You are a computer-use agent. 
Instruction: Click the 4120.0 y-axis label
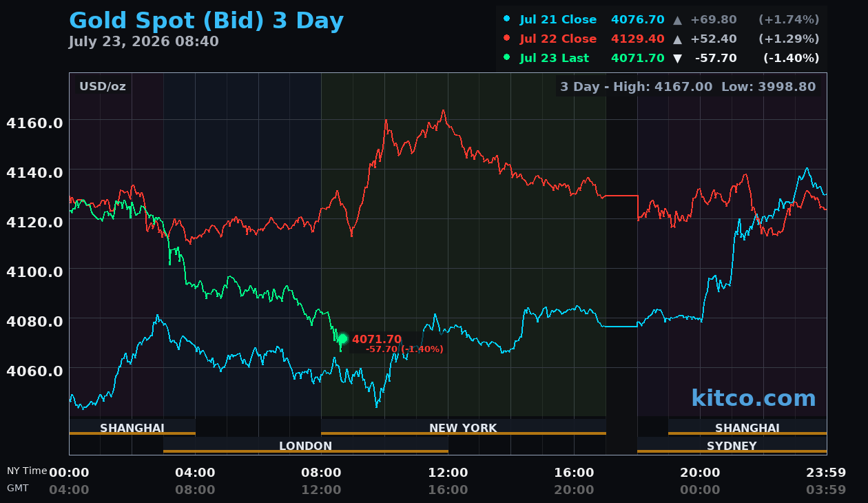click(34, 222)
